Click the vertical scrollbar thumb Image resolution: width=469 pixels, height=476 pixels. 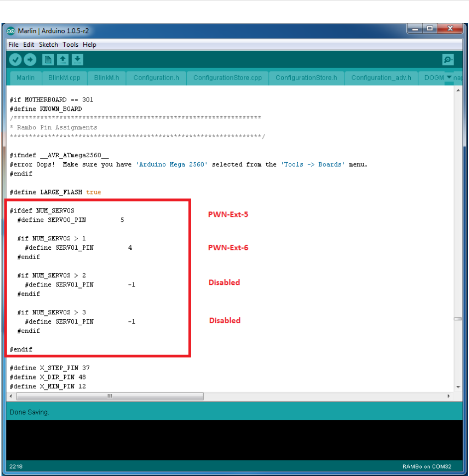click(x=458, y=319)
